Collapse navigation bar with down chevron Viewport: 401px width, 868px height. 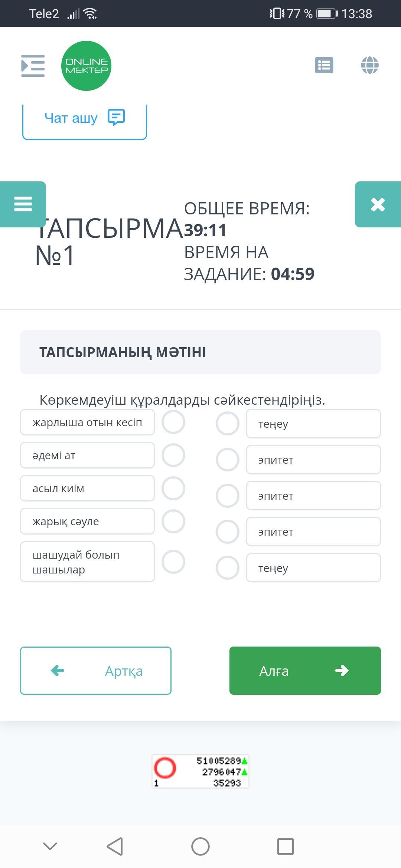[x=50, y=846]
